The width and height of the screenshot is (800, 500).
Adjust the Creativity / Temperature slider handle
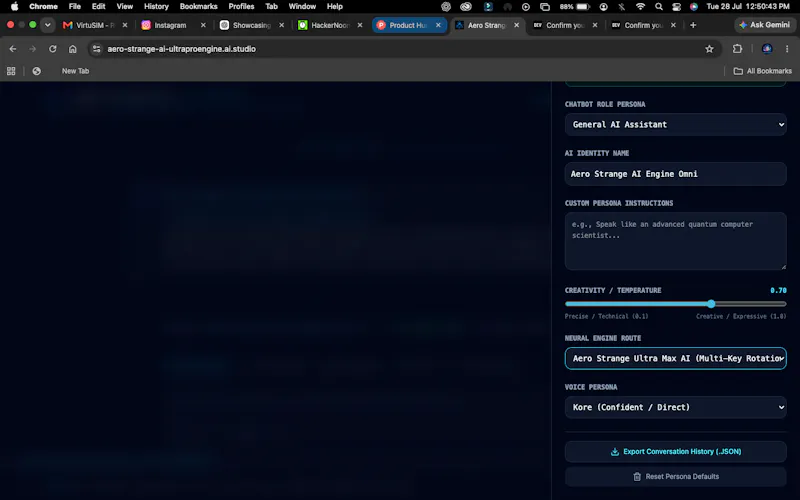click(711, 304)
